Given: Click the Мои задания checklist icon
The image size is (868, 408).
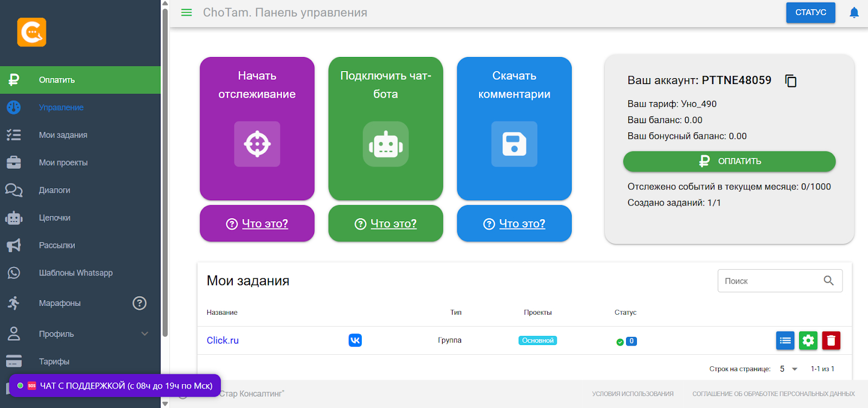Looking at the screenshot, I should [x=14, y=135].
